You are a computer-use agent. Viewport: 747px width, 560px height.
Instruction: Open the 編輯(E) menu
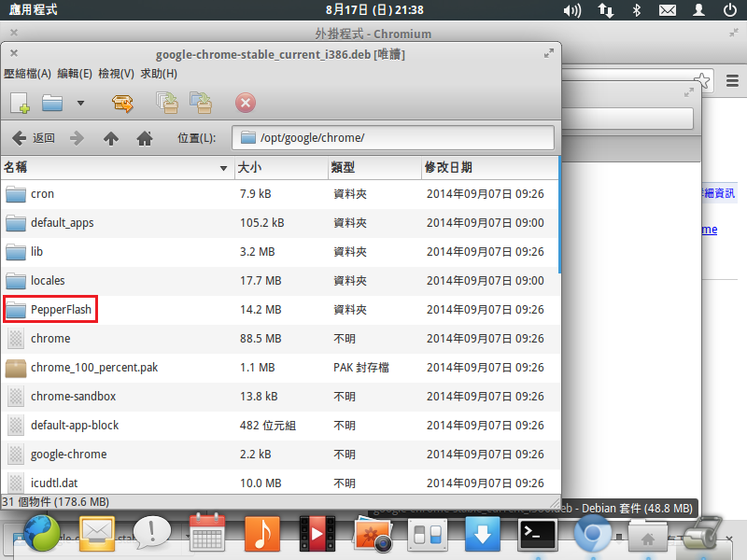coord(75,74)
